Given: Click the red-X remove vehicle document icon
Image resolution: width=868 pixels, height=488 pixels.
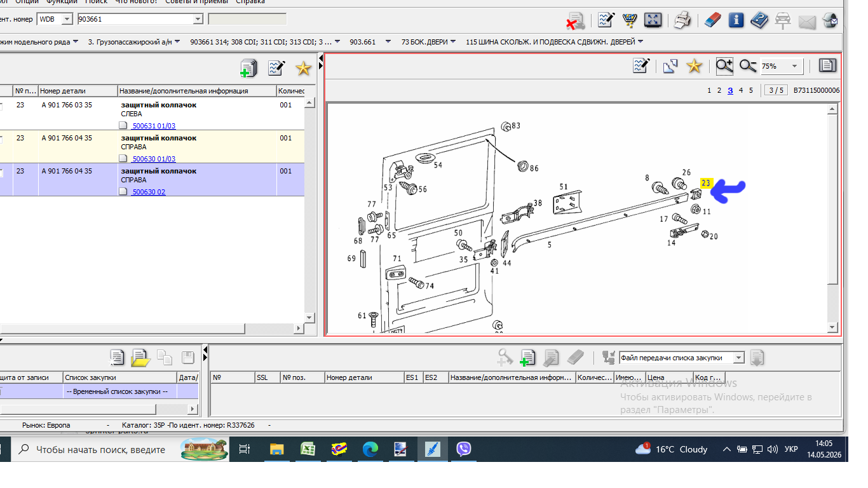Looking at the screenshot, I should pyautogui.click(x=576, y=21).
